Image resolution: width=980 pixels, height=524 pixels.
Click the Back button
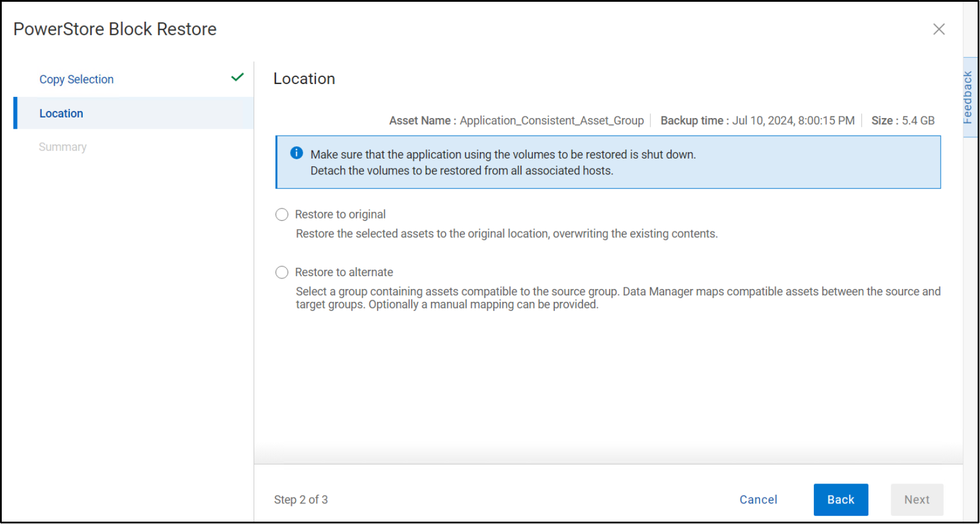coord(841,500)
